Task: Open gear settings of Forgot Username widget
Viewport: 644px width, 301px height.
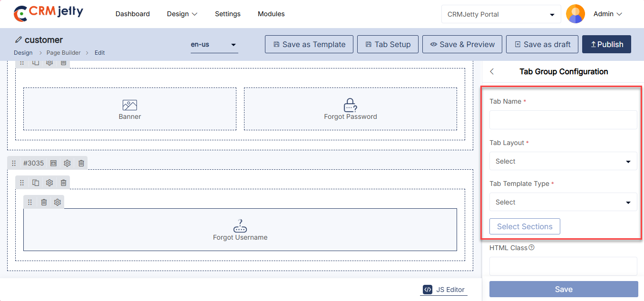Action: pyautogui.click(x=58, y=202)
